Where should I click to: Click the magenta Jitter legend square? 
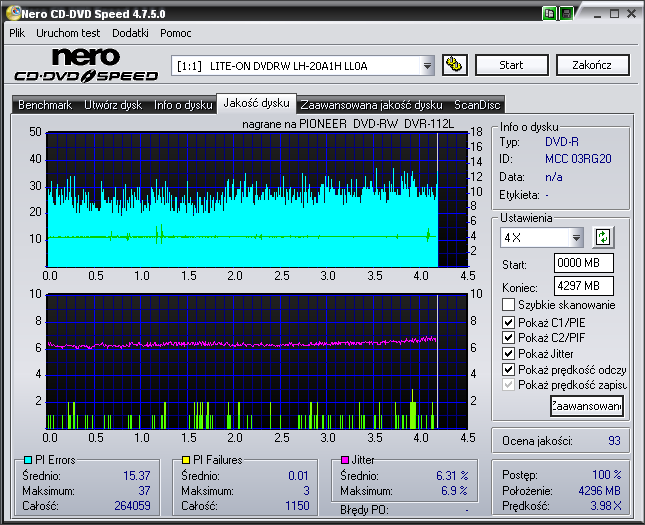coord(345,460)
